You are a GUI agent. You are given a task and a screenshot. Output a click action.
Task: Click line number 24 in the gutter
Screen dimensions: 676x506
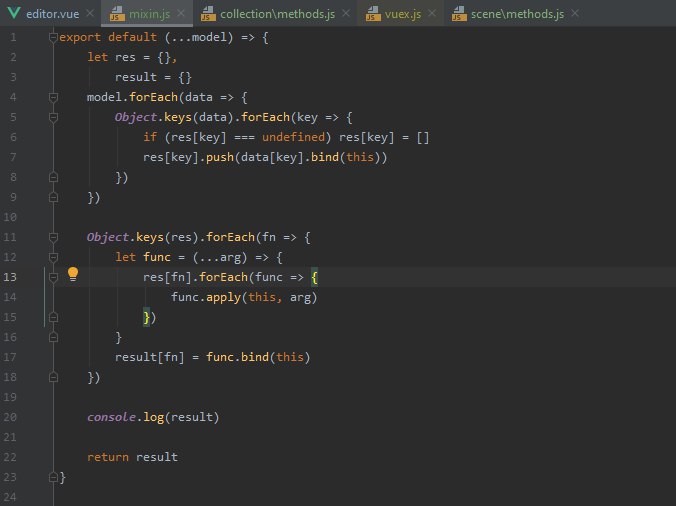click(10, 497)
